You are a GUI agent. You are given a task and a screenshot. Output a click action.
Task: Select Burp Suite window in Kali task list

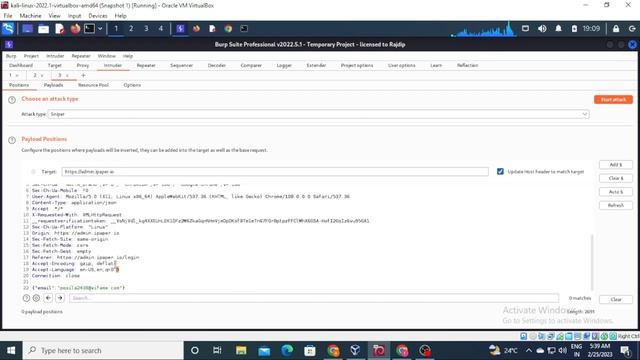tap(180, 29)
